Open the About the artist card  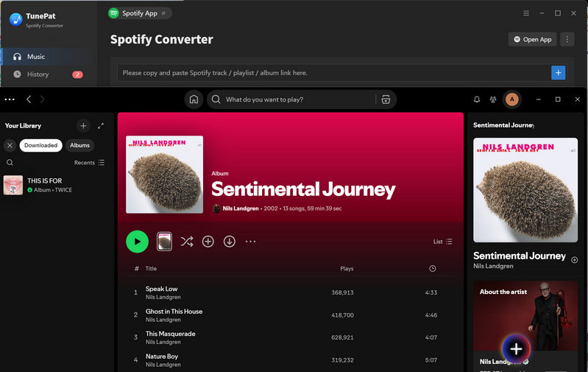tap(525, 326)
